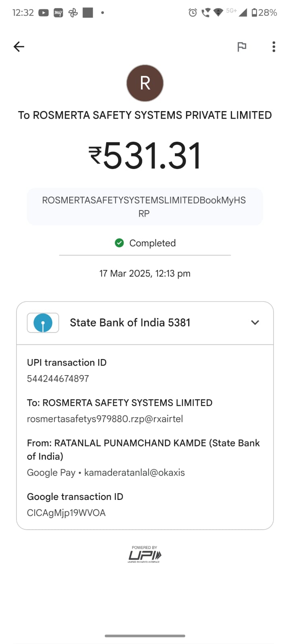Screen dimensions: 290x644
Task: Tap the YouTube notification icon in status bar
Action: (43, 13)
